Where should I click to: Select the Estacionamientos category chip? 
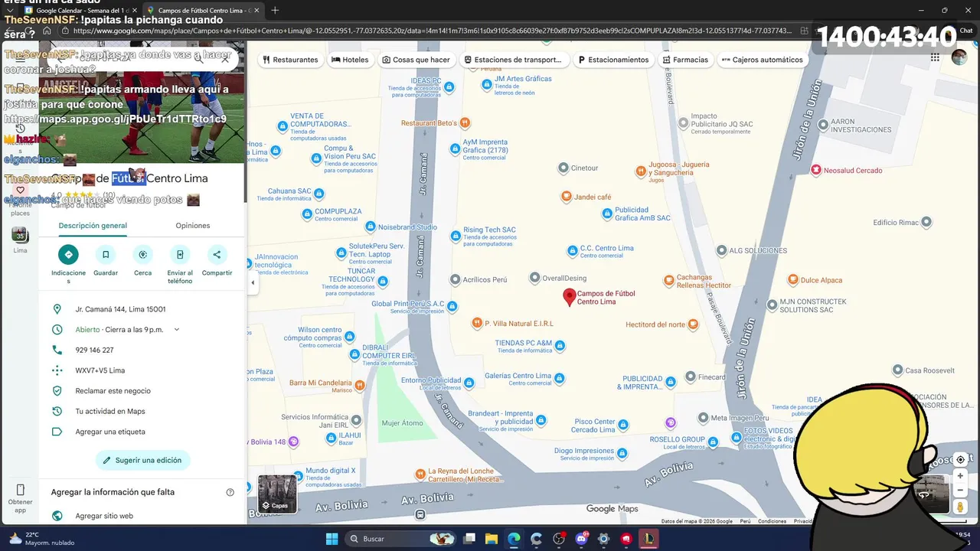point(613,60)
